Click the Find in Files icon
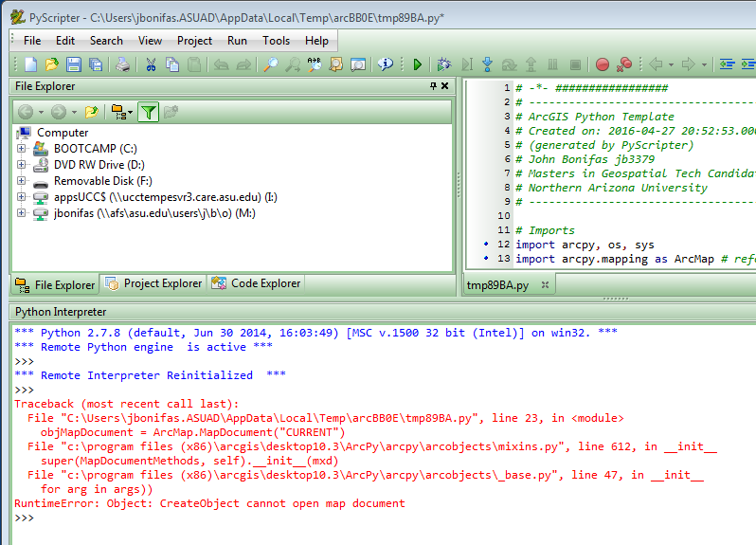Image resolution: width=756 pixels, height=545 pixels. coord(336,64)
